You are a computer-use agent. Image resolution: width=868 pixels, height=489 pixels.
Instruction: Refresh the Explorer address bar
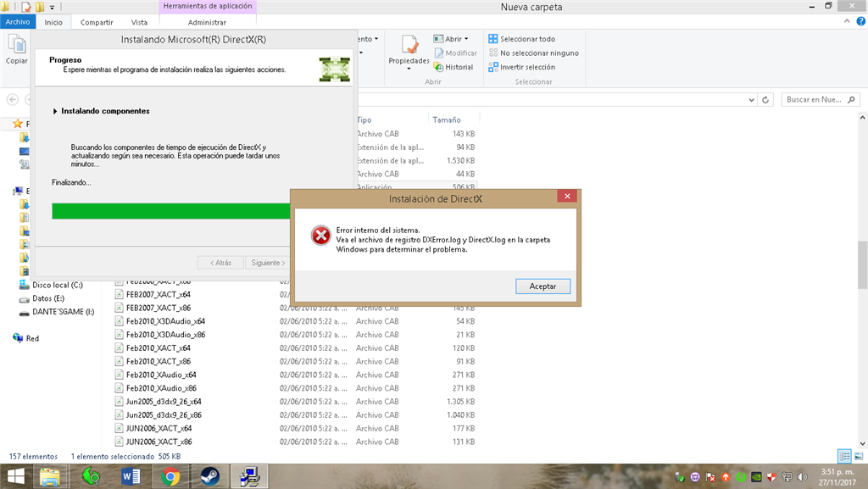[765, 99]
